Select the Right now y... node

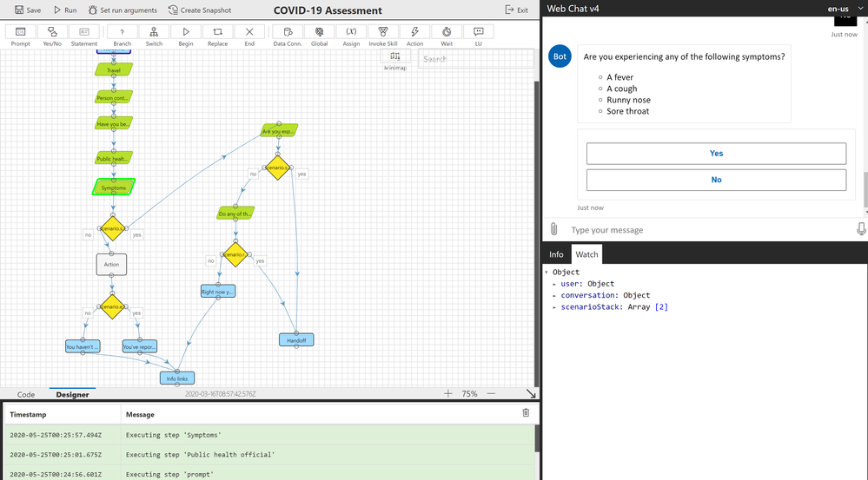218,292
